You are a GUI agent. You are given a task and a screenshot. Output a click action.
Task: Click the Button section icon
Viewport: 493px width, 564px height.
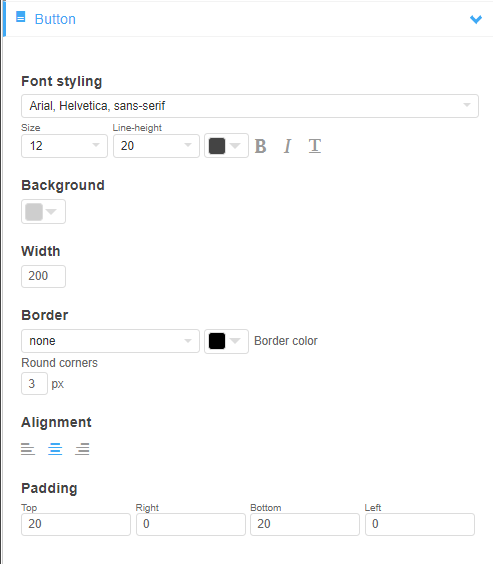pos(20,17)
